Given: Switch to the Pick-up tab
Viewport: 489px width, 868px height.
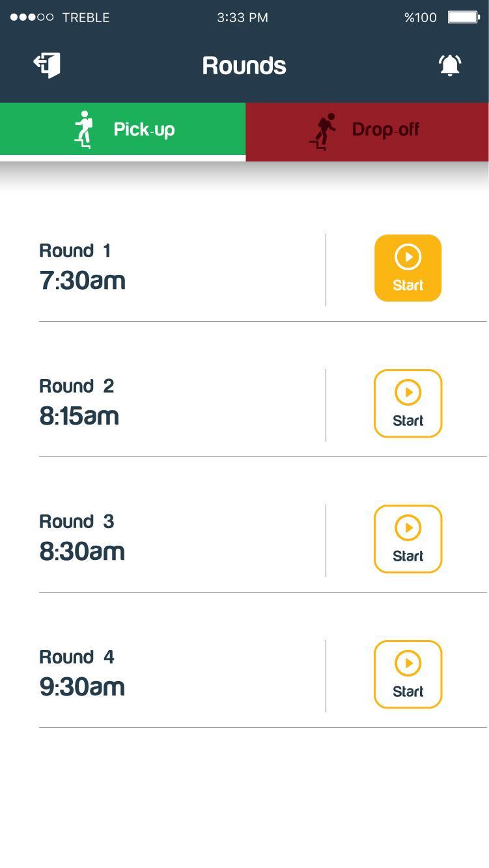Looking at the screenshot, I should [122, 130].
